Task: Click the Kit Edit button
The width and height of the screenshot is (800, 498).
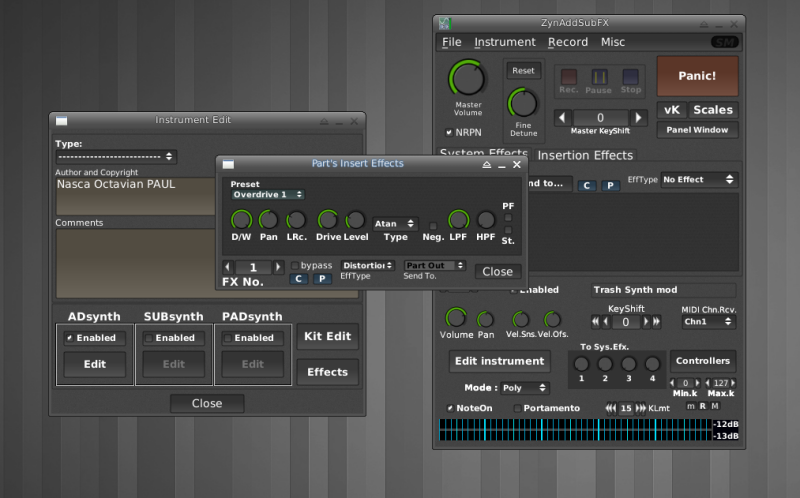Action: (327, 337)
